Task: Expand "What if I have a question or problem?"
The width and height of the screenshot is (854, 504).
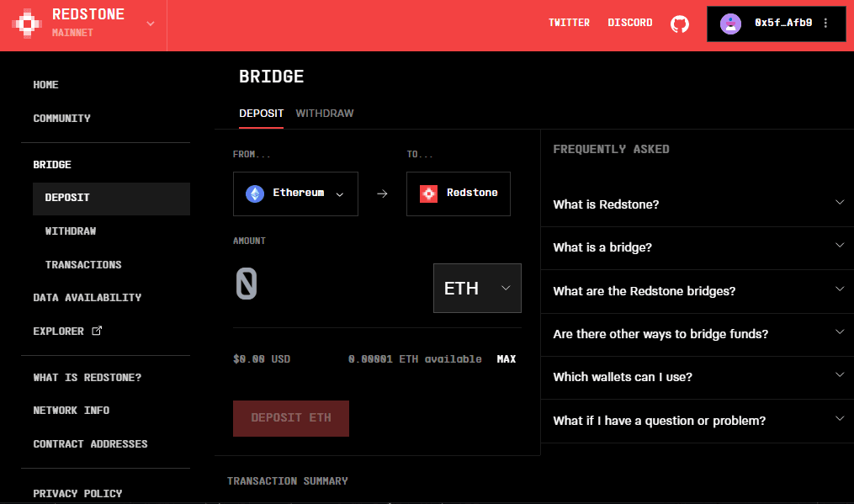Action: [x=698, y=421]
